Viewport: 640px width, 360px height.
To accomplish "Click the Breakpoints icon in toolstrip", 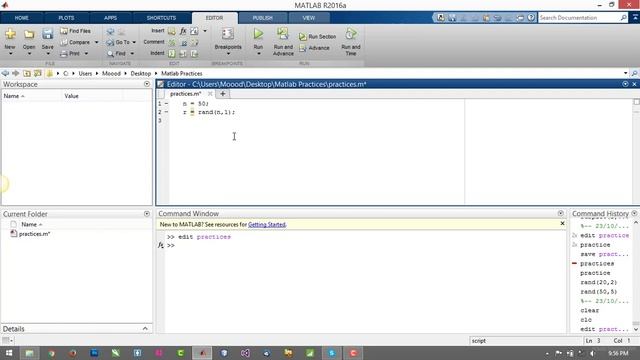I will point(228,34).
